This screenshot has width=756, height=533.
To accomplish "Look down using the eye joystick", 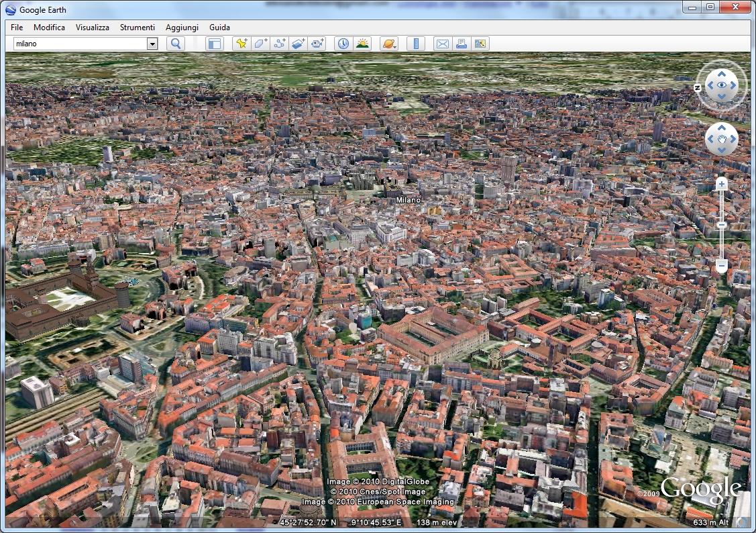I will [721, 96].
